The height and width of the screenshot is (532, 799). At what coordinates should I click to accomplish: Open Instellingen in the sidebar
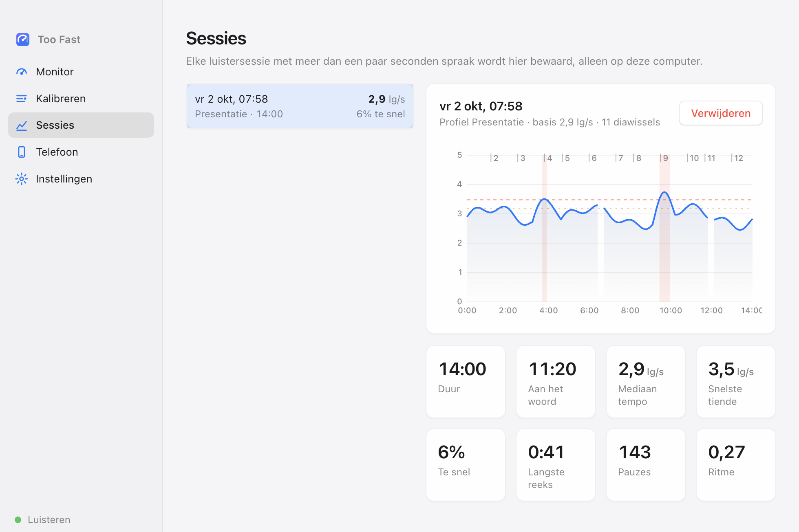81,179
